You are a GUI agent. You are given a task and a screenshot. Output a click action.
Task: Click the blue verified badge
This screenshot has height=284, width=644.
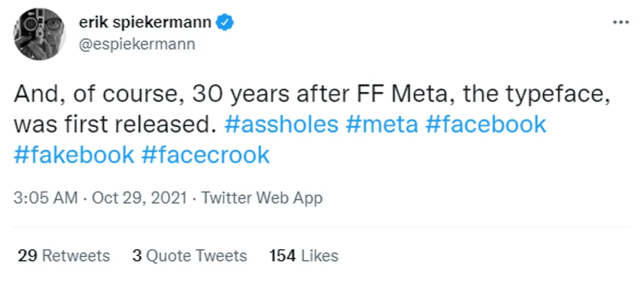tap(224, 23)
